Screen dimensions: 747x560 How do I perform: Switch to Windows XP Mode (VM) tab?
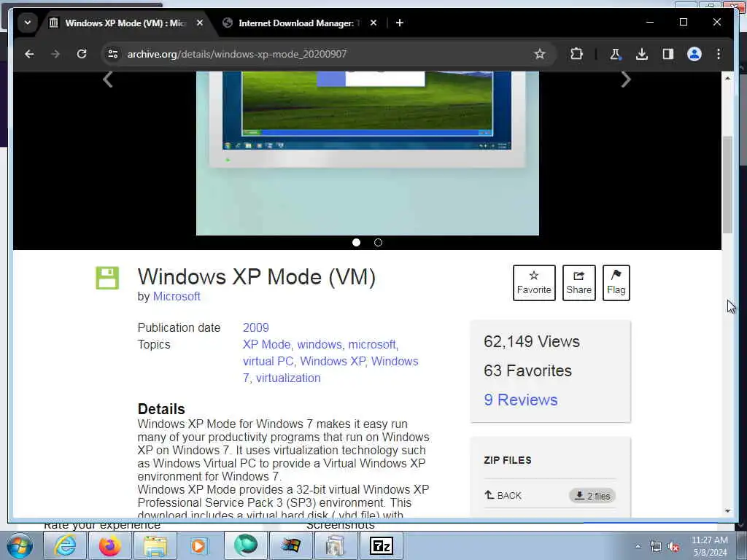click(125, 23)
